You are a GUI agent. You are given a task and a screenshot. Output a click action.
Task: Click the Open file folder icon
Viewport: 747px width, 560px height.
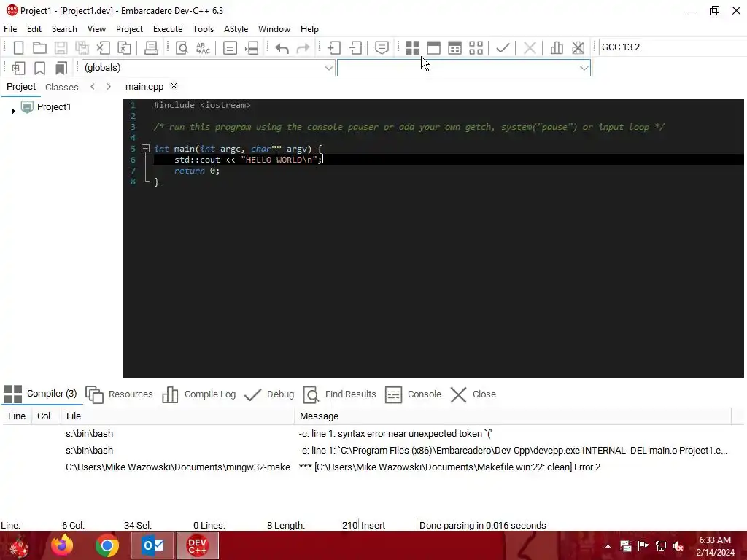tap(39, 47)
